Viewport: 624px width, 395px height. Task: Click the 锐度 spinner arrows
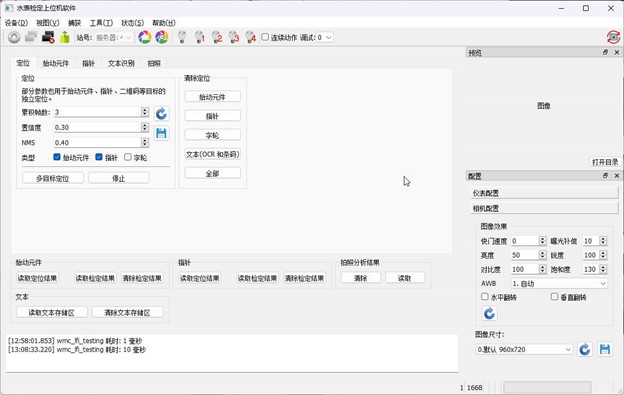[603, 255]
